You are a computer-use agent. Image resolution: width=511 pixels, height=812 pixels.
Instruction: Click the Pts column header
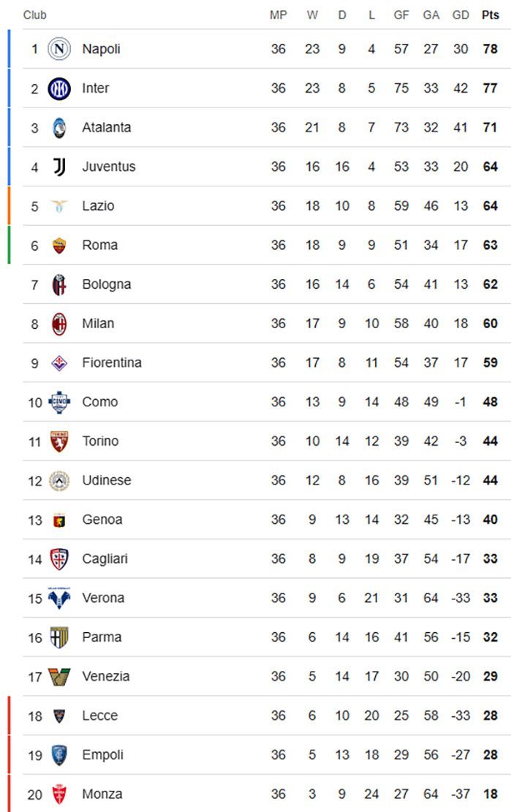pos(490,15)
